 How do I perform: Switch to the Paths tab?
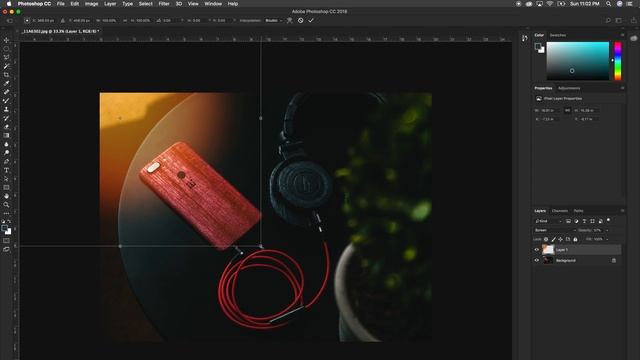tap(578, 211)
